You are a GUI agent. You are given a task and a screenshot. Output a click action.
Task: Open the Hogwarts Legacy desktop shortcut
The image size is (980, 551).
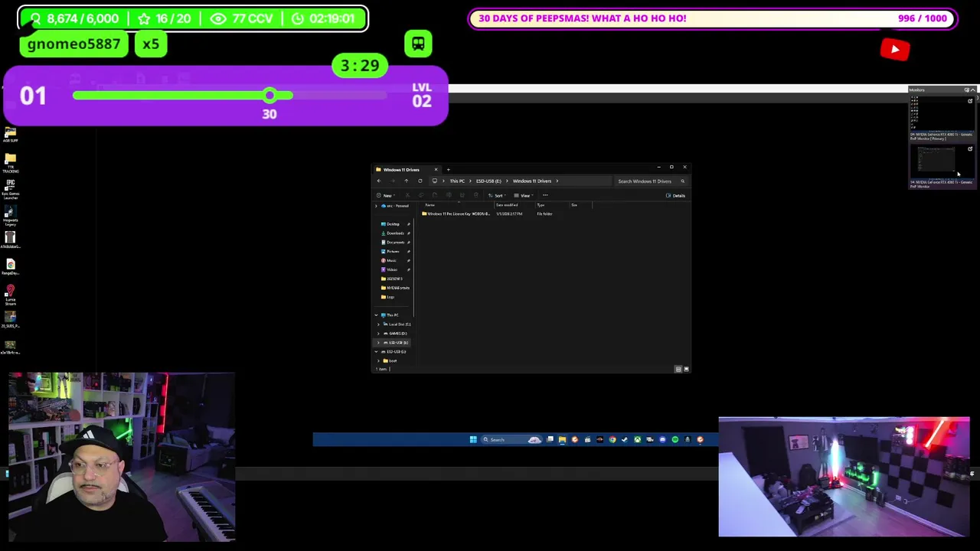click(x=11, y=216)
